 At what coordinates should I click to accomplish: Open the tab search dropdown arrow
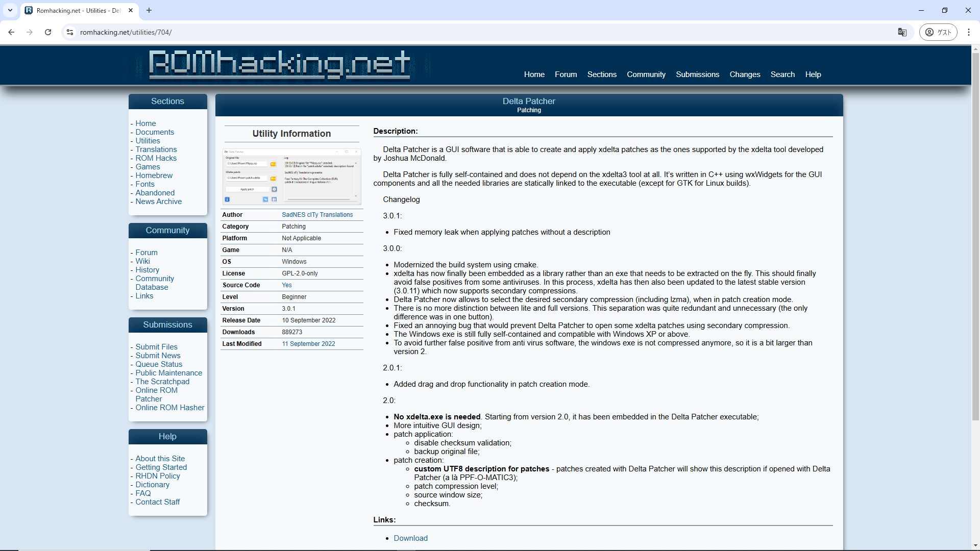(x=10, y=10)
